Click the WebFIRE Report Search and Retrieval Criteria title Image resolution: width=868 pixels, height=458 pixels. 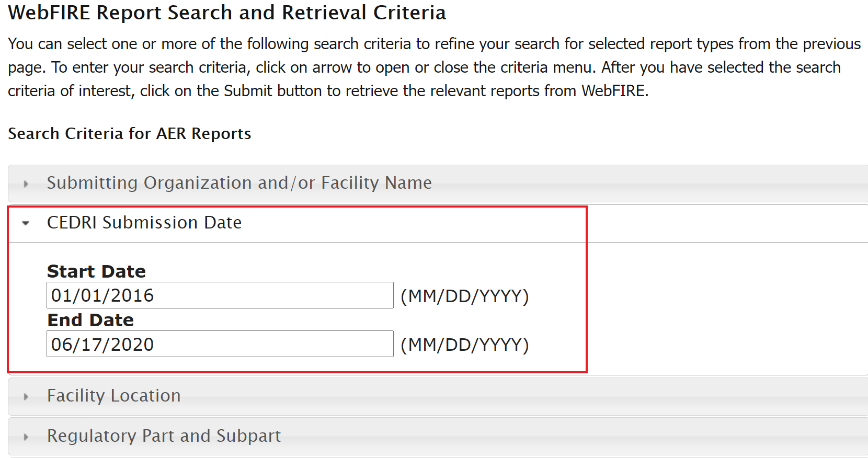(227, 13)
